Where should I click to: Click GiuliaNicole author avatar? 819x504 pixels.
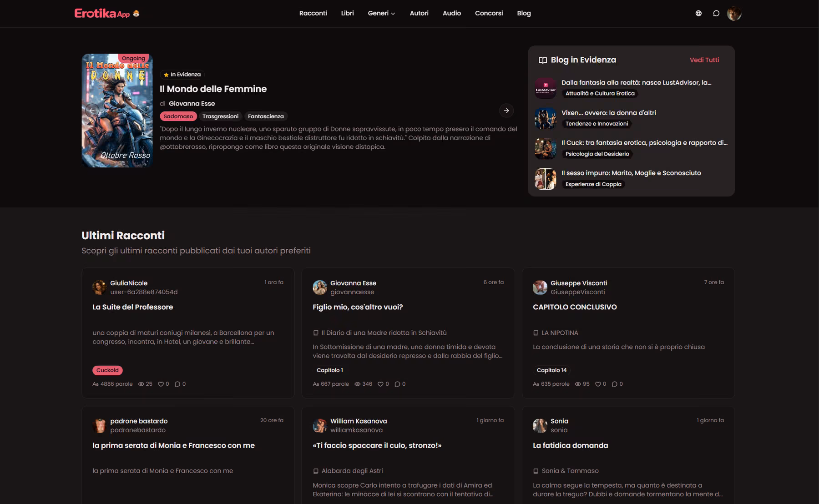(x=99, y=287)
